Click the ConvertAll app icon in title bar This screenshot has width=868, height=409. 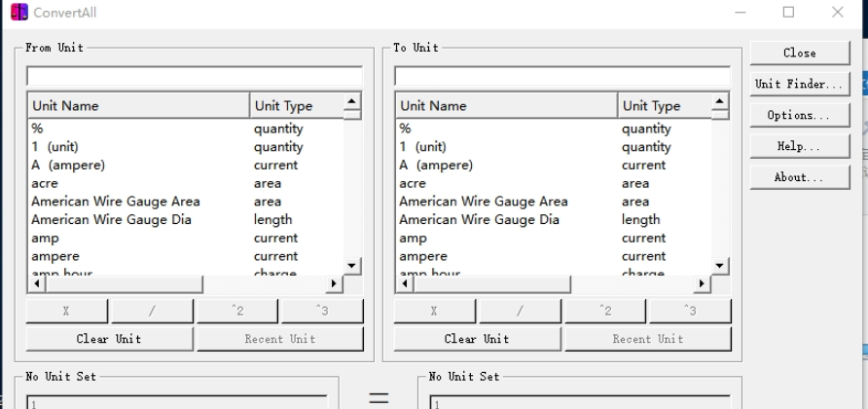click(x=18, y=12)
